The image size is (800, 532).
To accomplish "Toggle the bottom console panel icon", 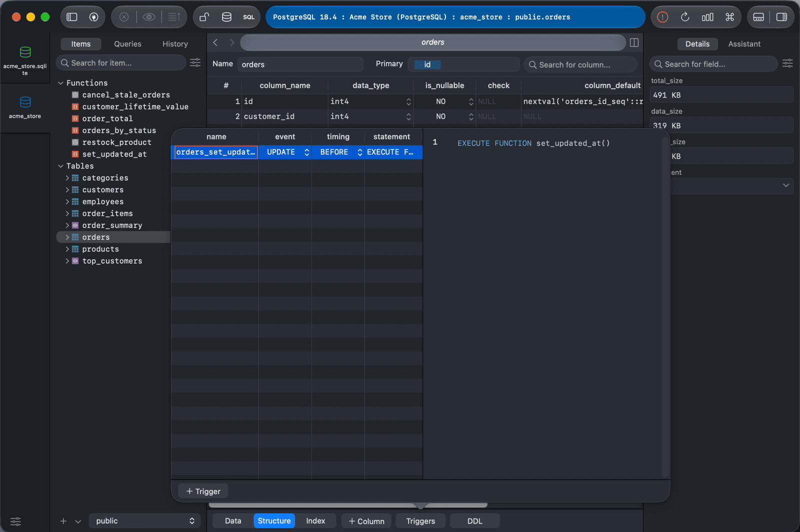I will point(758,17).
